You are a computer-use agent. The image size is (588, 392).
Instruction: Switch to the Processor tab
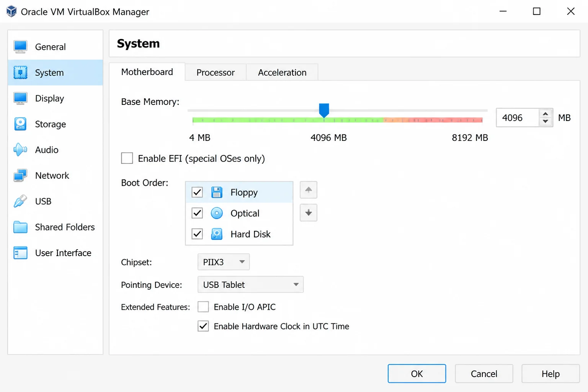coord(216,72)
